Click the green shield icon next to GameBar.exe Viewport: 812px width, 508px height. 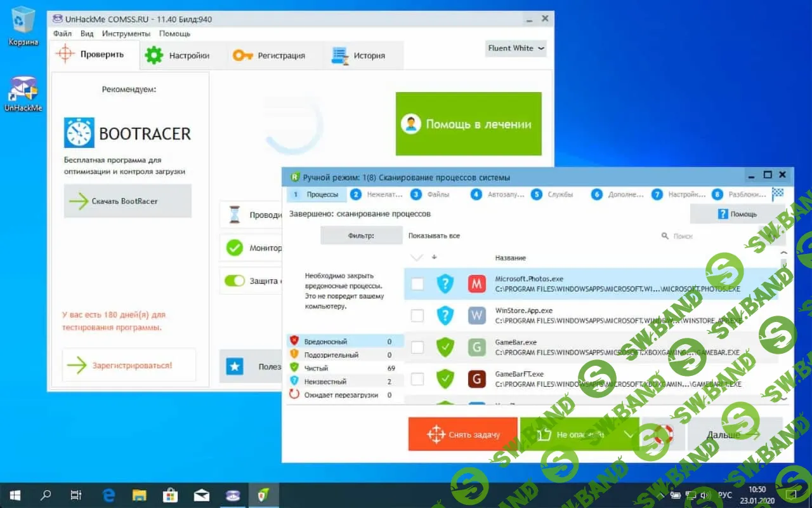(x=445, y=347)
